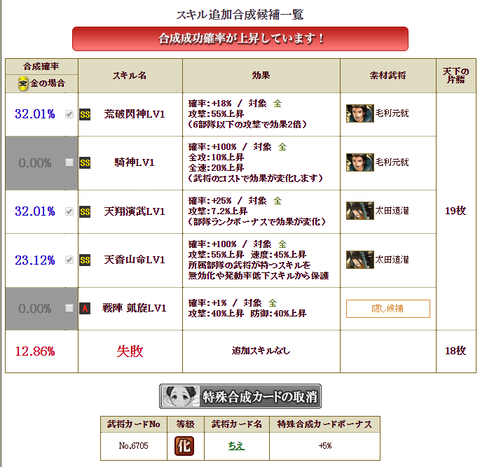Open the ちえ card link
This screenshot has height=467, width=480.
click(x=236, y=446)
